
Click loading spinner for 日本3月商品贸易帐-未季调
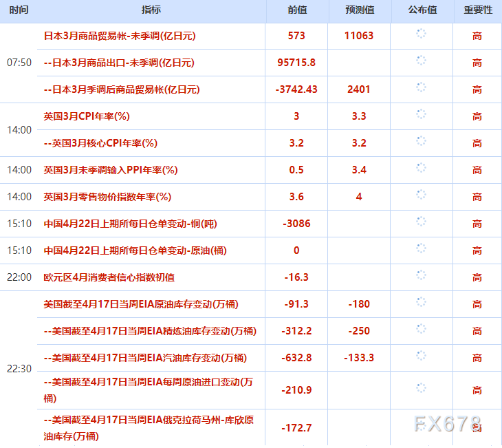(x=421, y=34)
